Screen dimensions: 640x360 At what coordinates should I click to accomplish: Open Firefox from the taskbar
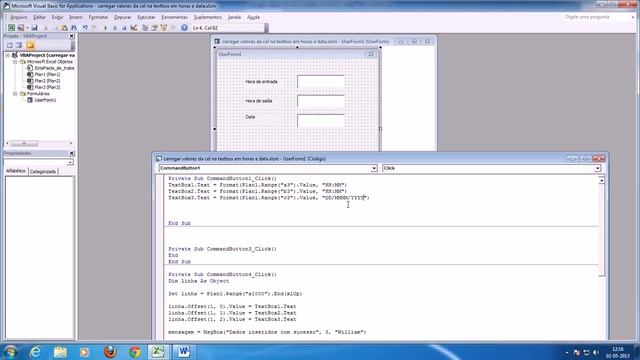click(x=110, y=351)
